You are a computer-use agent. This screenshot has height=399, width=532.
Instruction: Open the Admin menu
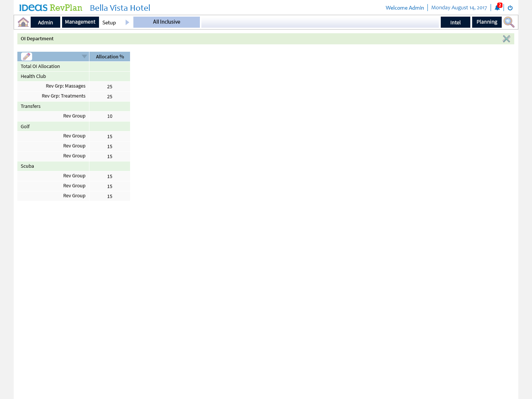(x=45, y=23)
